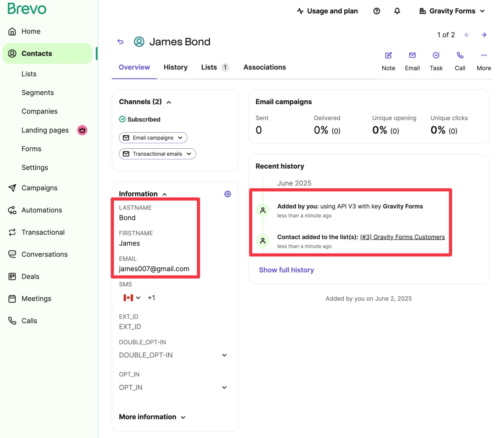
Task: Edit the FIRSTNAME value James
Action: pos(129,243)
